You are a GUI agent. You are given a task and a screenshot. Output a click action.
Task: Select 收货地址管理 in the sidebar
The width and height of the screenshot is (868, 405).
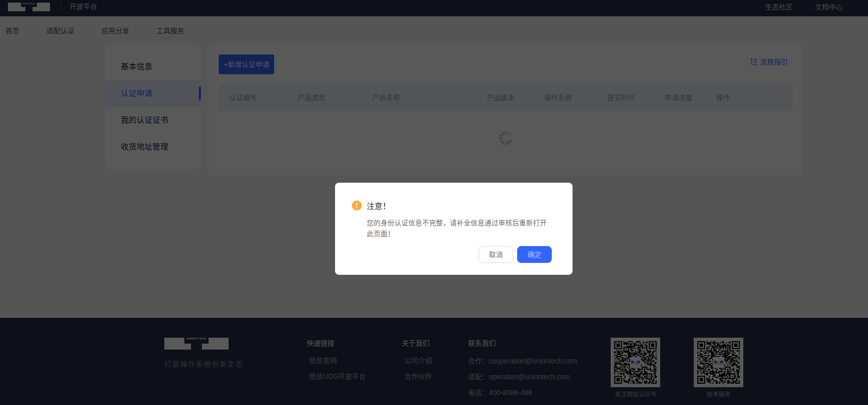click(145, 147)
